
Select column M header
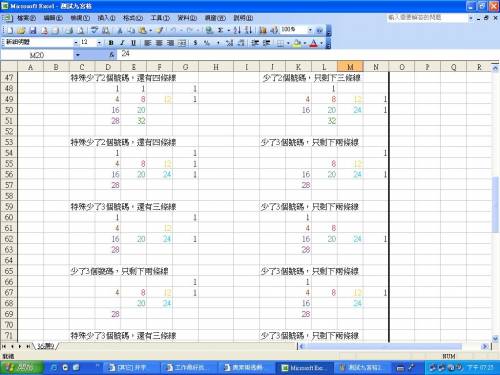[350, 67]
